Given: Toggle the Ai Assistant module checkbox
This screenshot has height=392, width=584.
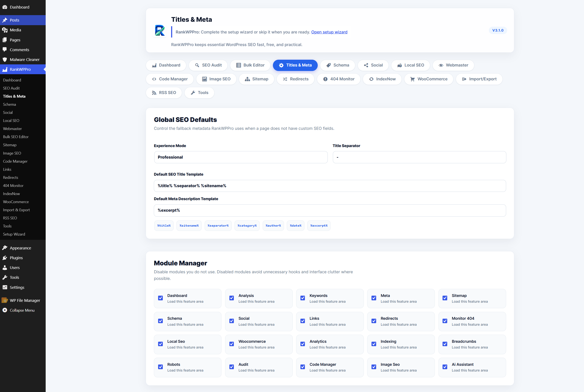Looking at the screenshot, I should 445,367.
